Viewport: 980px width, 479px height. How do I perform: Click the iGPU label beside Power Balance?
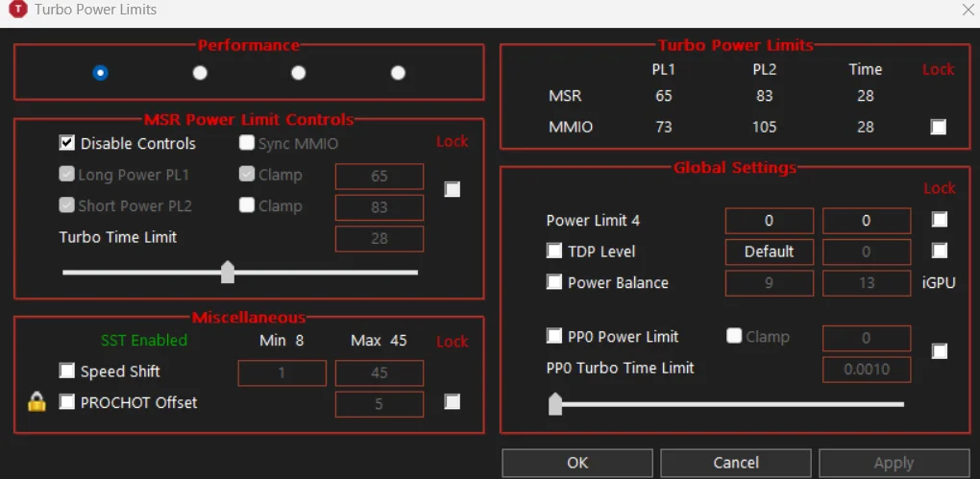click(x=939, y=282)
